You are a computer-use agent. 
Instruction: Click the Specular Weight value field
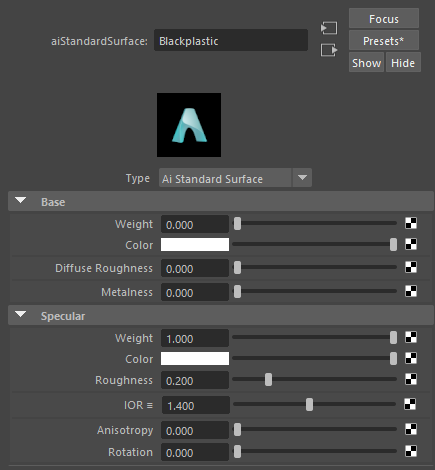[x=195, y=338]
